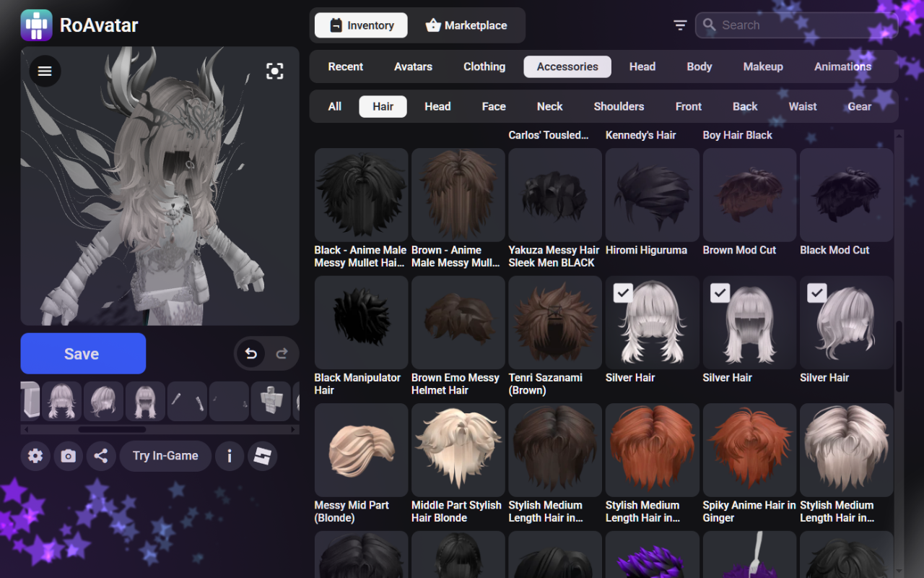Select the Gear subcategory
Viewport: 924px width, 578px height.
tap(859, 106)
